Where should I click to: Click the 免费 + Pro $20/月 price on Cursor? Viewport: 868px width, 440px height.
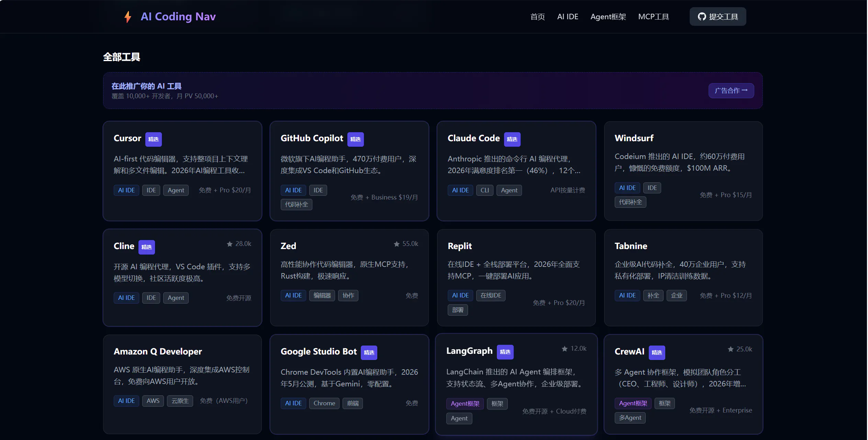pyautogui.click(x=225, y=190)
